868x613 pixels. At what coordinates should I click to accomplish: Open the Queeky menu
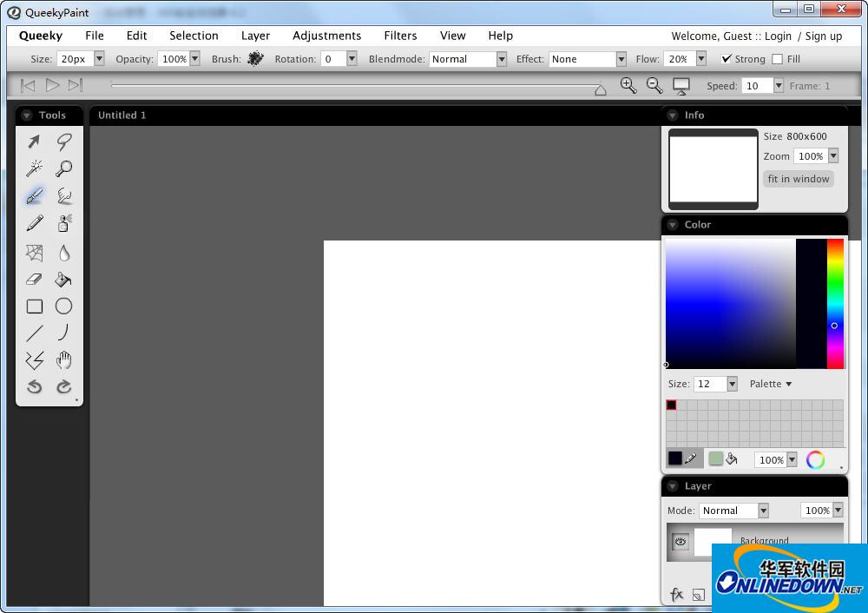[x=41, y=36]
